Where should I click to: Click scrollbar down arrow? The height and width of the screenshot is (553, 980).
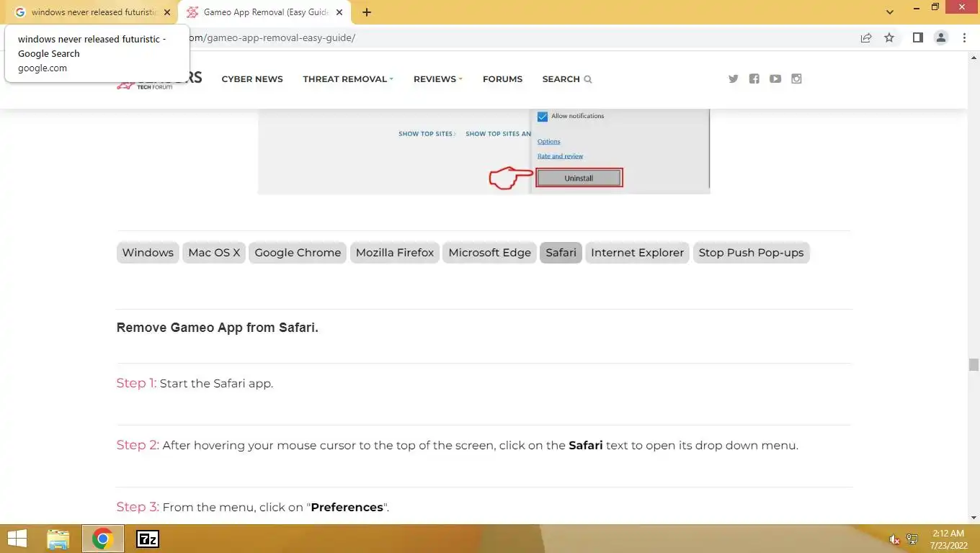(x=974, y=518)
